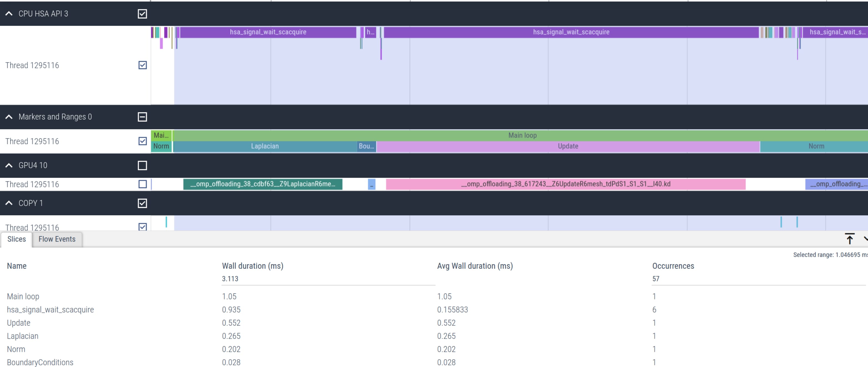Sort by Occurrences column header
Image resolution: width=868 pixels, height=367 pixels.
point(673,266)
